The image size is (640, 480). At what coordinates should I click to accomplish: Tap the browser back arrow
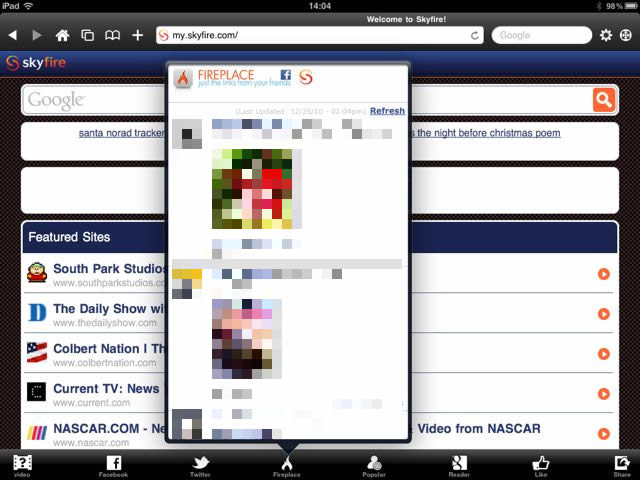coord(13,35)
